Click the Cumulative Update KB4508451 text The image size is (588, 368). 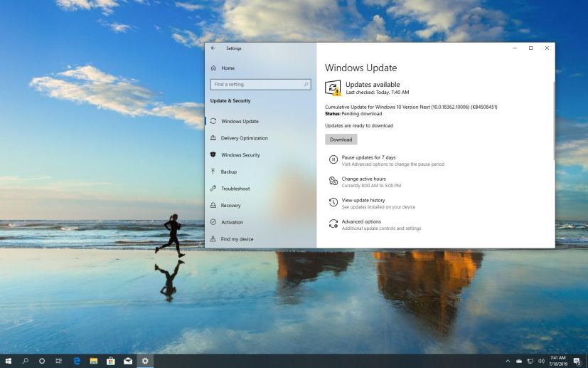click(411, 107)
